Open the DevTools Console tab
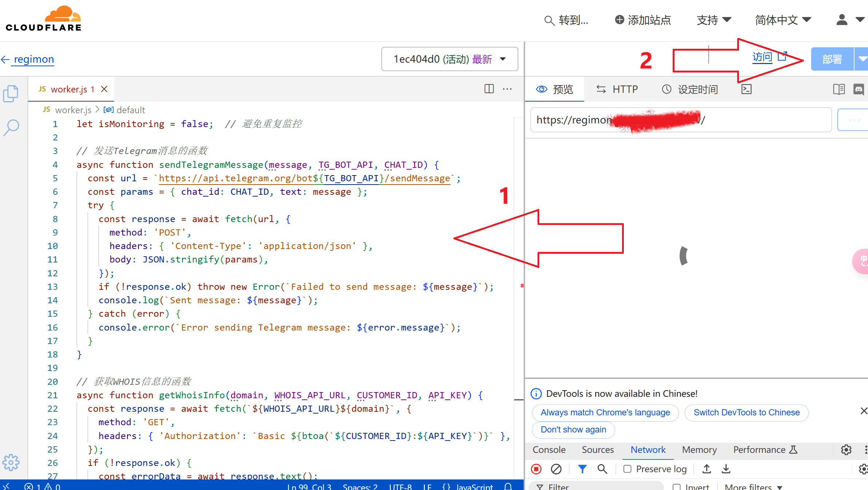 click(549, 450)
